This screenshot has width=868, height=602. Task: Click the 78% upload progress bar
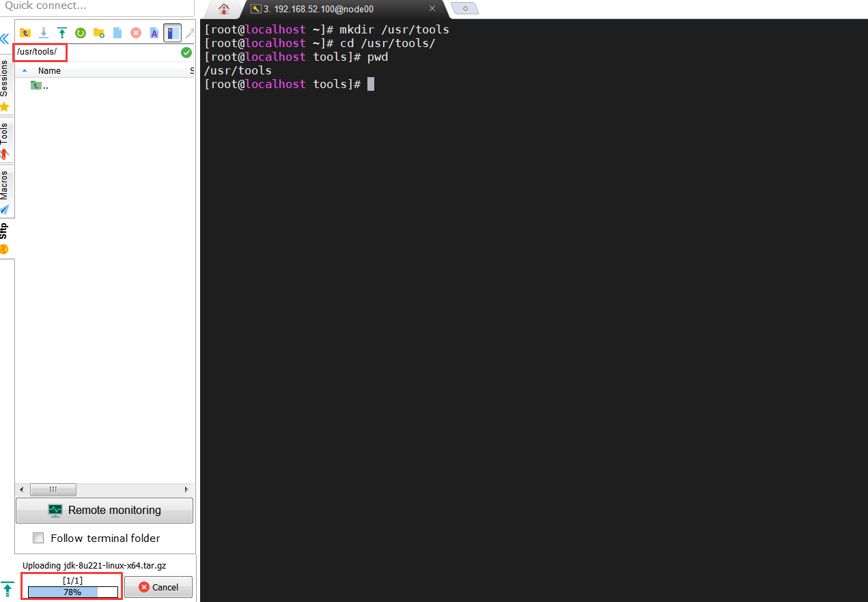coord(73,592)
